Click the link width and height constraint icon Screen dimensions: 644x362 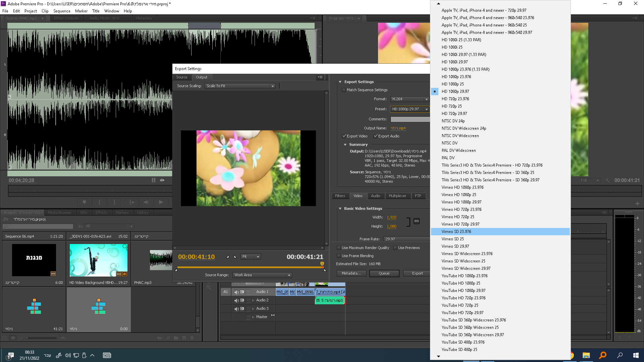[416, 221]
